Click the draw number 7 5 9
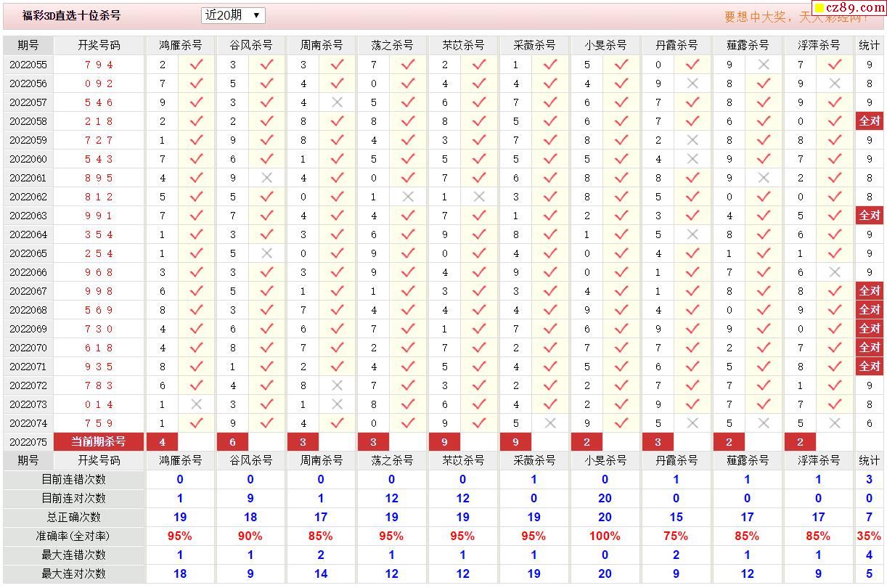Image resolution: width=887 pixels, height=588 pixels. (99, 423)
